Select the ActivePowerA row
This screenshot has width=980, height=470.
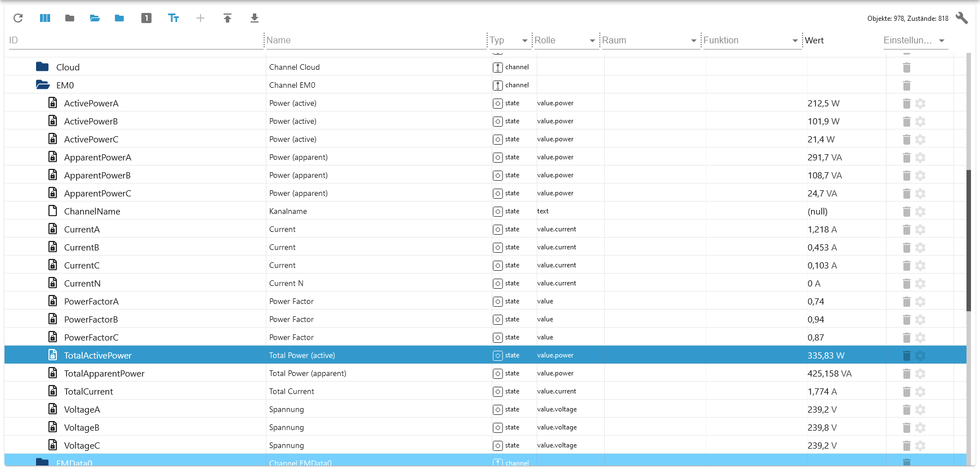point(485,104)
